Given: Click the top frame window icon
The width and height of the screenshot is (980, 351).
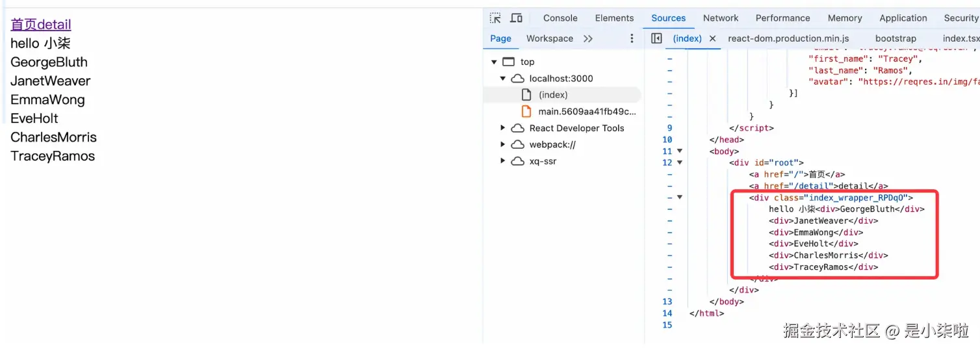Looking at the screenshot, I should 509,62.
